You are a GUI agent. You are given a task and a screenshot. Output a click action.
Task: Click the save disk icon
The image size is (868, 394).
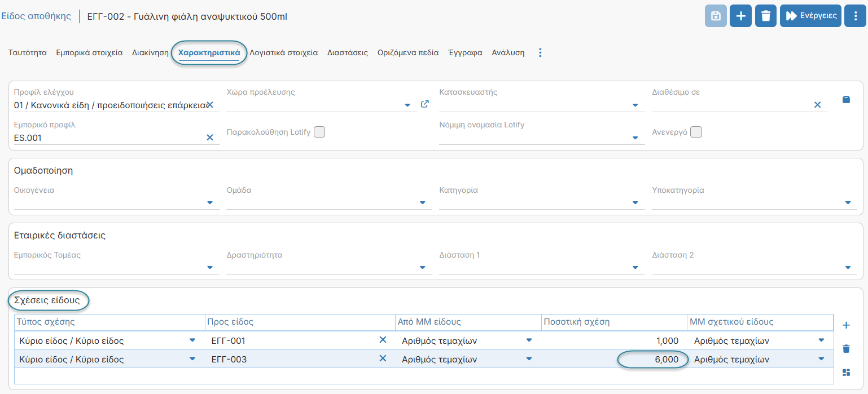[x=716, y=16]
